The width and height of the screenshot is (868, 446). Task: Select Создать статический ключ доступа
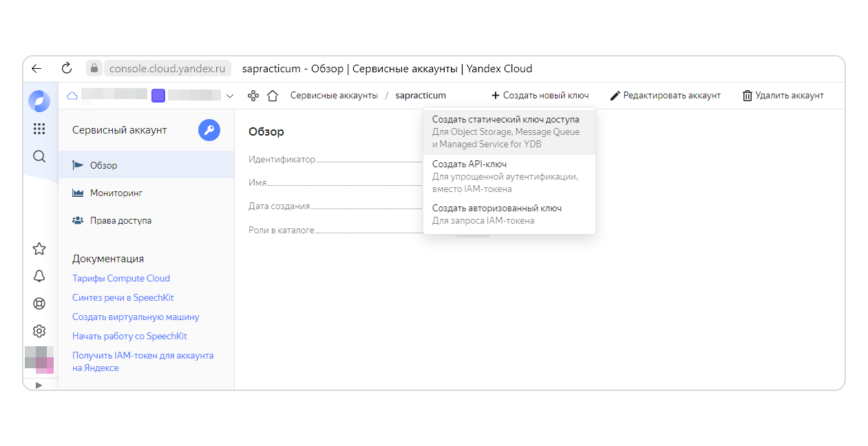[509, 132]
